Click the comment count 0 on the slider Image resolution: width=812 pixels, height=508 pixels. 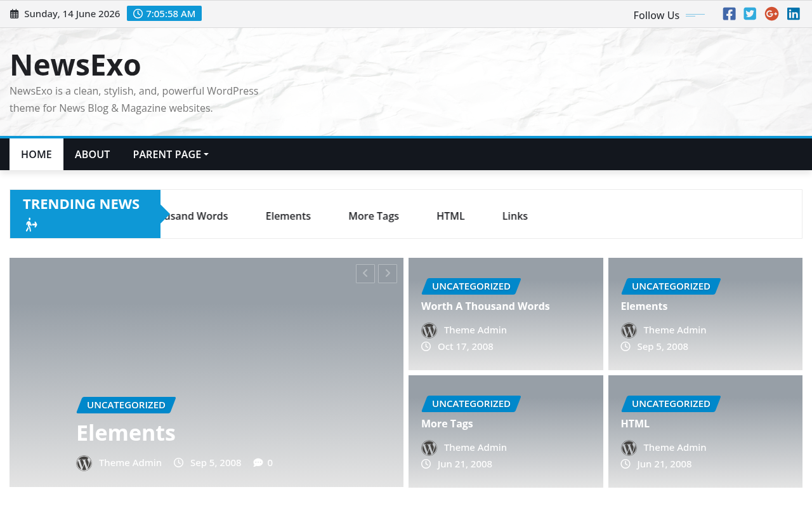(270, 463)
